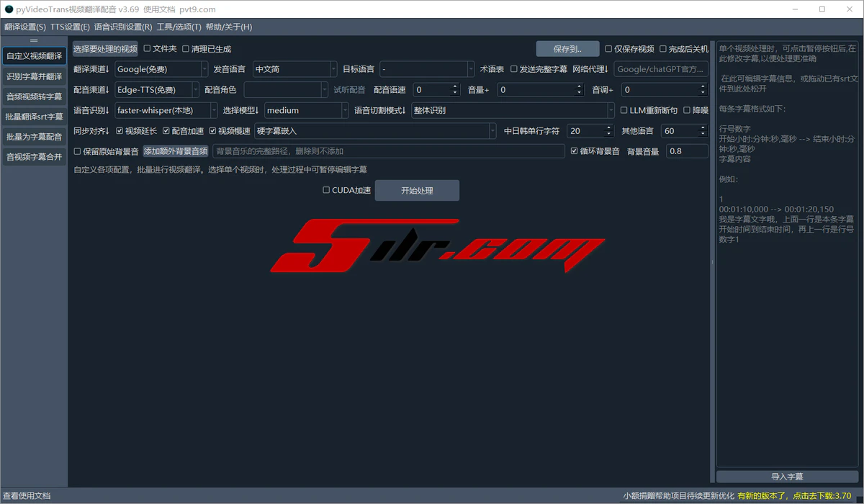This screenshot has width=864, height=504.
Task: Disable the 循环背景音 checkbox
Action: [595, 151]
